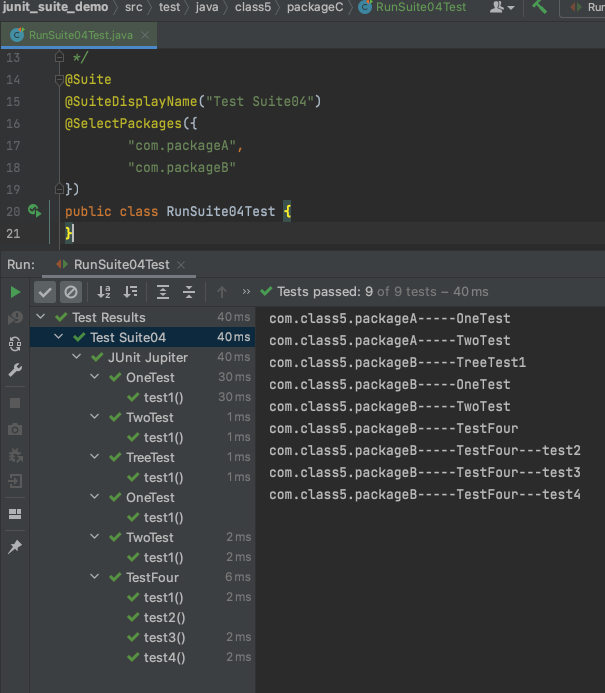Click the green Rerun tests play button
This screenshot has height=693, width=605.
tap(15, 292)
